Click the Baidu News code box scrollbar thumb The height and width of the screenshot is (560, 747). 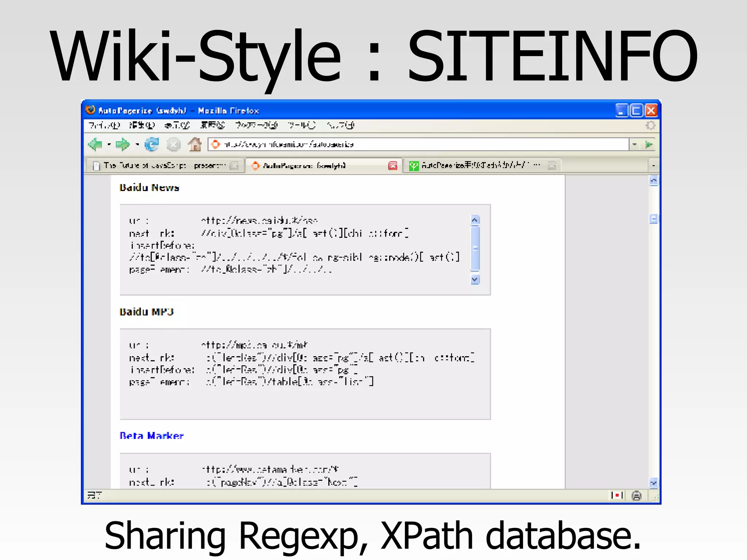tap(475, 249)
